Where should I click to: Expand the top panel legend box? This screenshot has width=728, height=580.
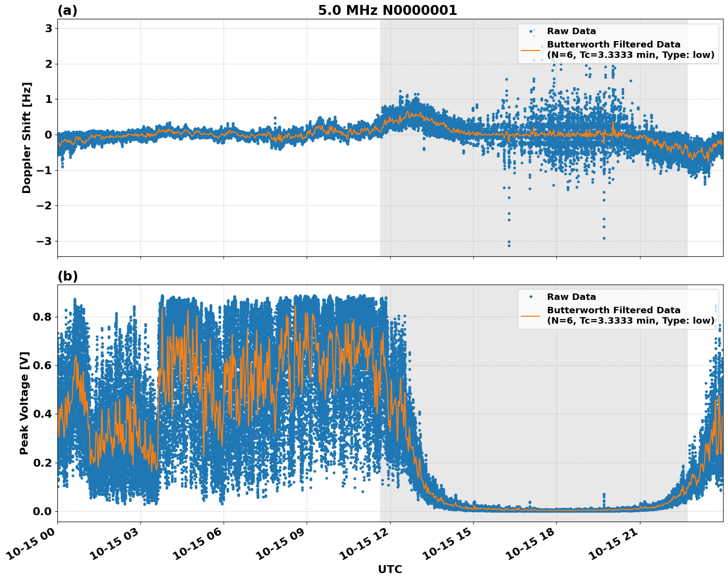618,42
